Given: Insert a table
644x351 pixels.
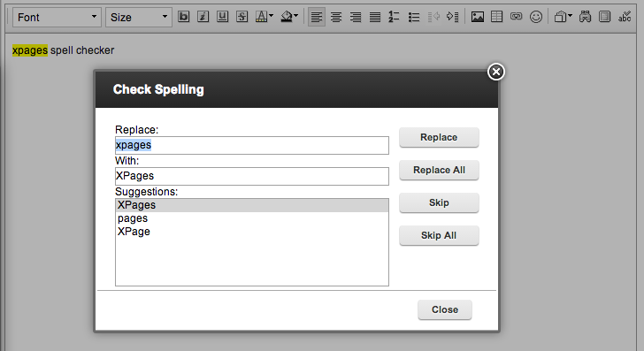Looking at the screenshot, I should click(x=496, y=17).
